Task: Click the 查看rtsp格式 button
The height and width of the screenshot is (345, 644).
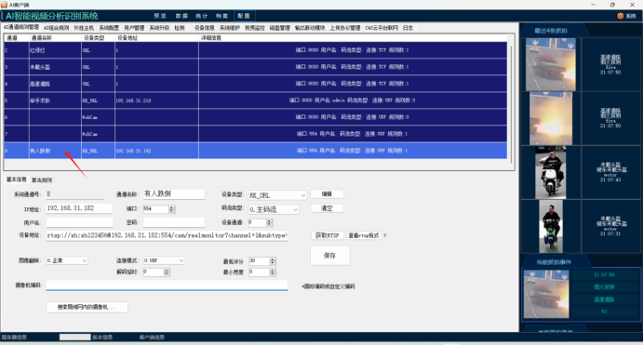Action: (364, 235)
